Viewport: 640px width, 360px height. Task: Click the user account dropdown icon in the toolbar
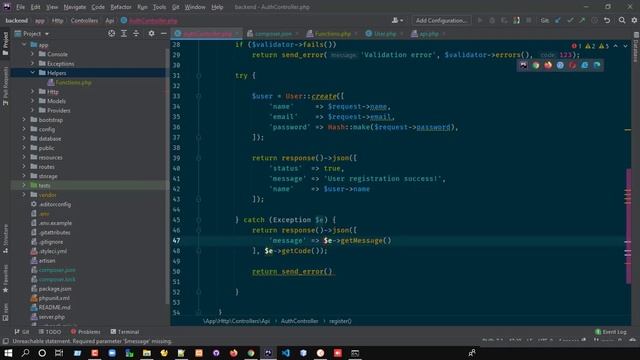[397, 20]
